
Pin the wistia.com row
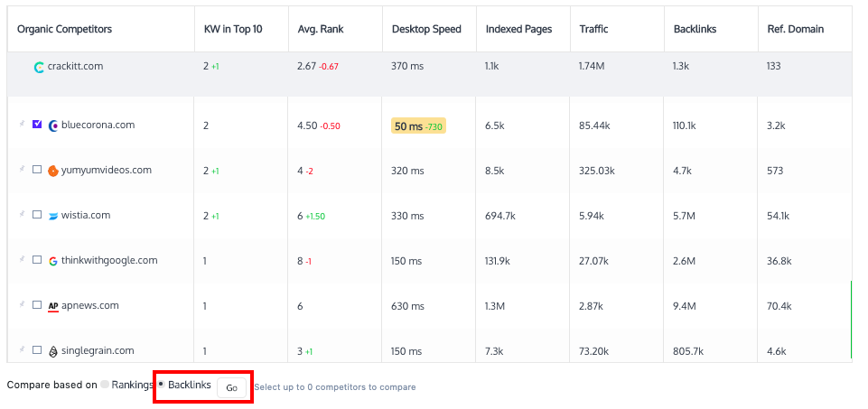pos(23,214)
